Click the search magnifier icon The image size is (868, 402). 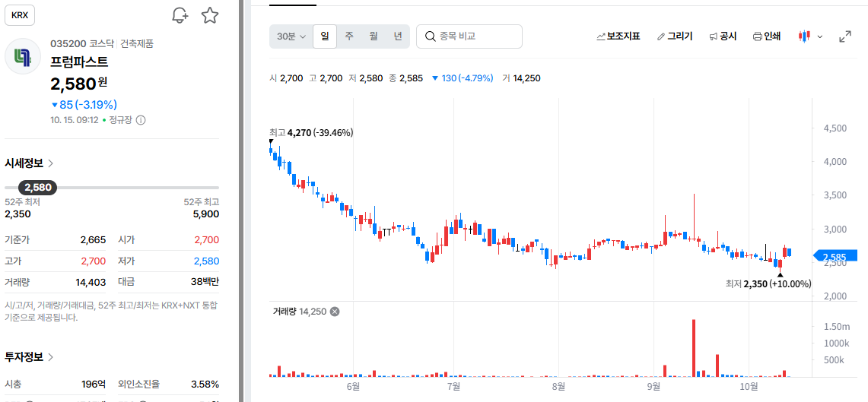(x=430, y=36)
